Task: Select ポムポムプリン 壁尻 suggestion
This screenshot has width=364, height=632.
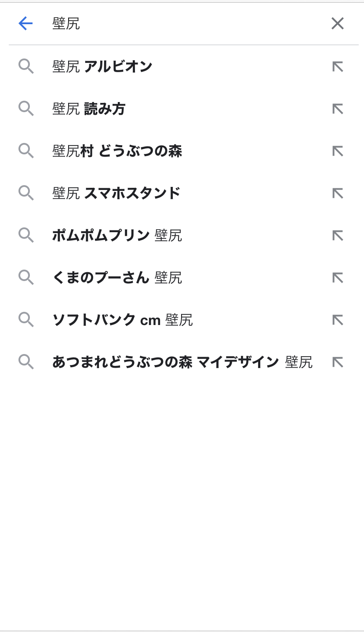Action: coord(117,235)
